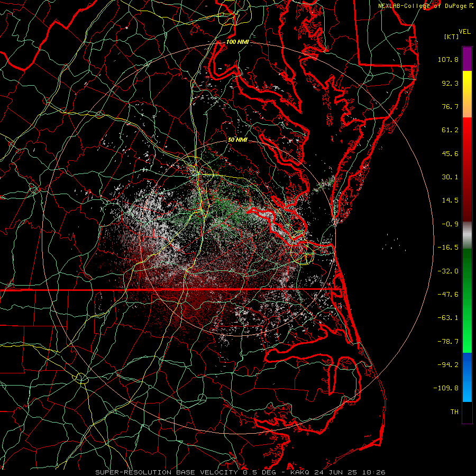Viewport: 476px width, 476px height.
Task: Click the black TH segment of the color bar
Action: pos(467,412)
